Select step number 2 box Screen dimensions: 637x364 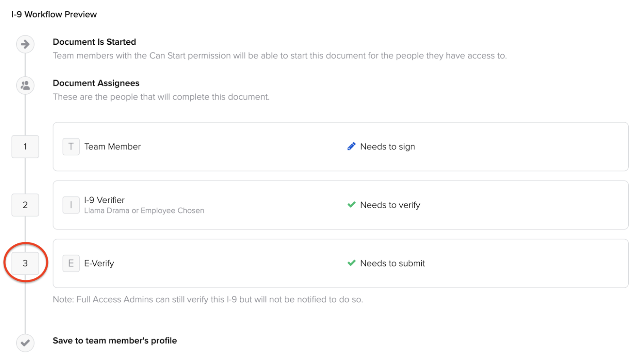click(25, 205)
